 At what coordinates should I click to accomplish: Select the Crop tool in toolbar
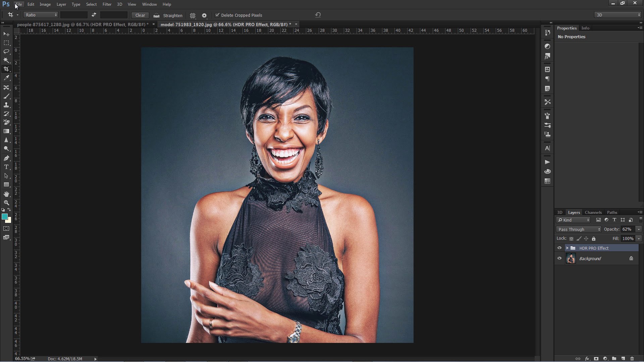pos(6,69)
